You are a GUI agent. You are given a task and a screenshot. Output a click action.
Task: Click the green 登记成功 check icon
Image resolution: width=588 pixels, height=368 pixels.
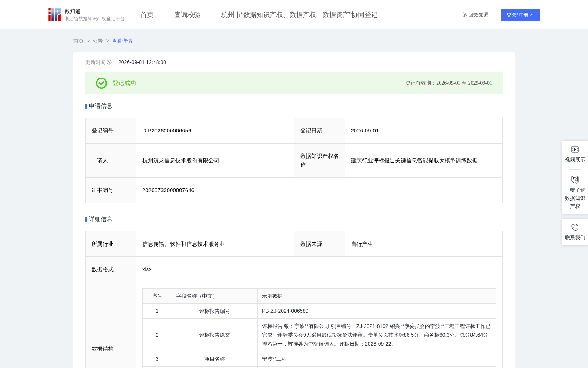point(101,83)
